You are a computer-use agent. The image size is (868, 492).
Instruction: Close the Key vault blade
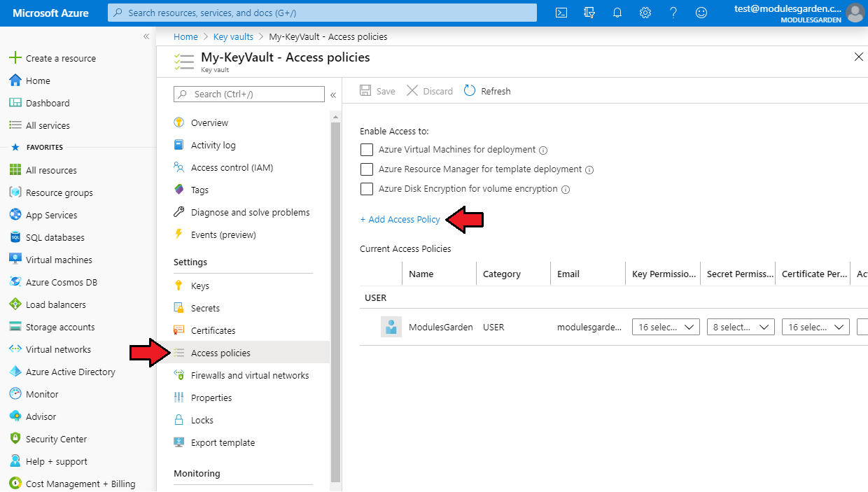pos(858,57)
